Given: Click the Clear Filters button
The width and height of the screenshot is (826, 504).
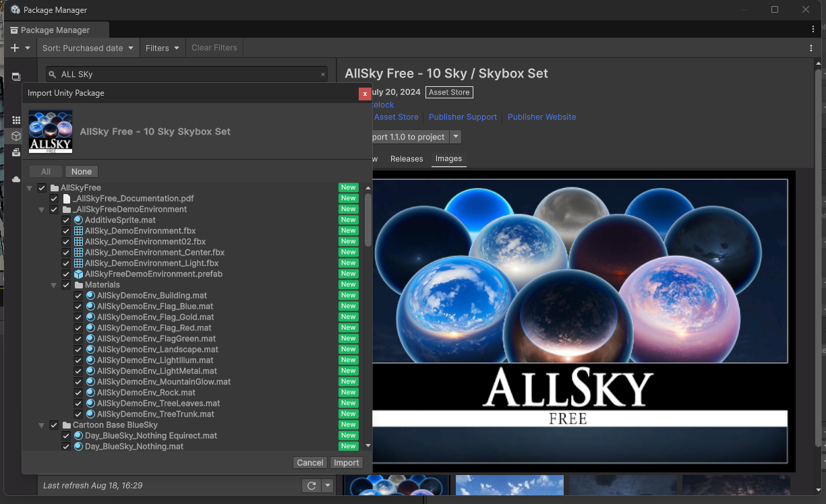Looking at the screenshot, I should [214, 48].
